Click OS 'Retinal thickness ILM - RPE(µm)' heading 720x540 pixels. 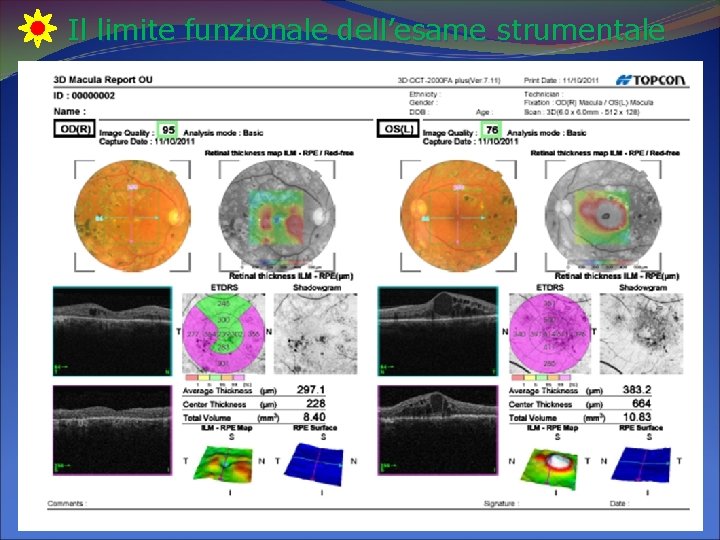(617, 276)
